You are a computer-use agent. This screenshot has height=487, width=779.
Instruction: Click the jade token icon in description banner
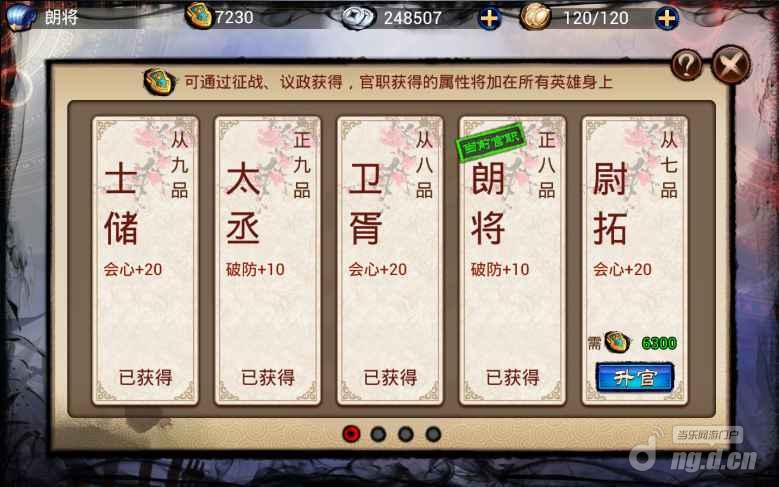[x=159, y=81]
